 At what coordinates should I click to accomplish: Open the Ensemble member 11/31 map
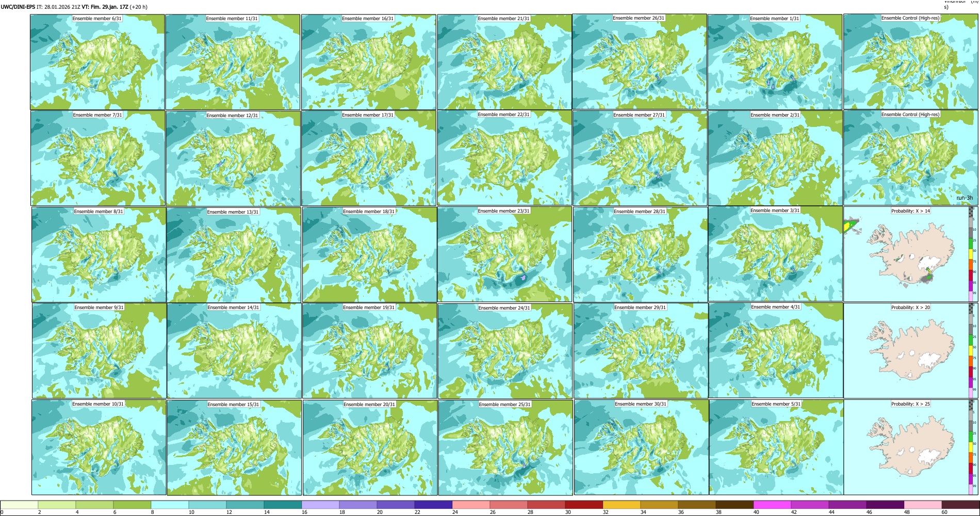click(233, 62)
